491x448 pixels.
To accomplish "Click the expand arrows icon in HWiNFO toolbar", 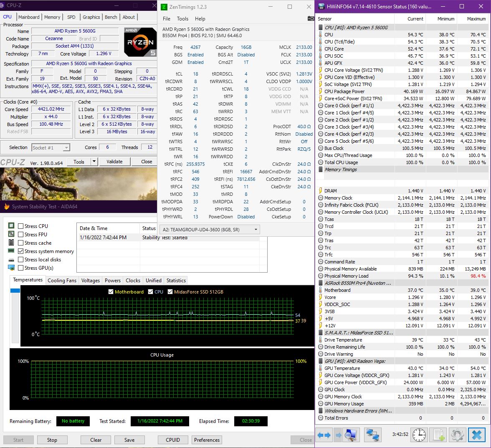I will point(324,435).
